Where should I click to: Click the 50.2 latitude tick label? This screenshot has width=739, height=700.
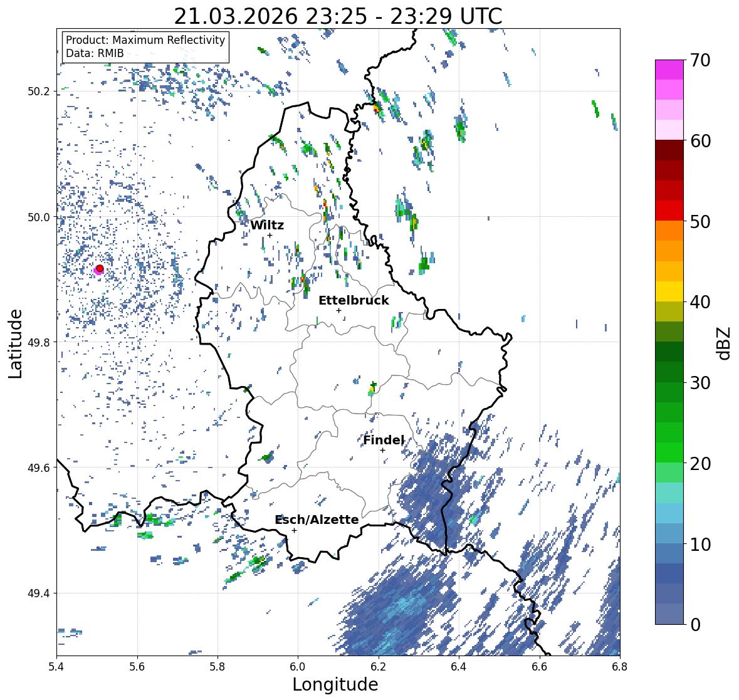click(x=39, y=91)
